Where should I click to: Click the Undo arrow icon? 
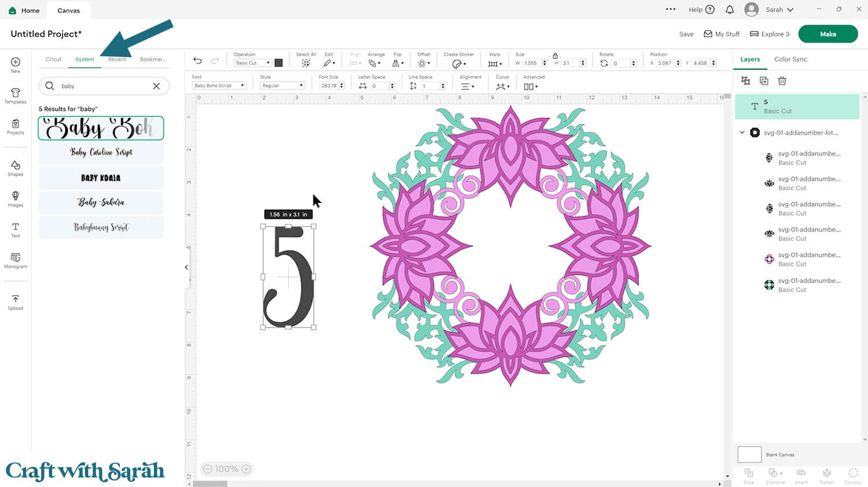click(x=198, y=61)
